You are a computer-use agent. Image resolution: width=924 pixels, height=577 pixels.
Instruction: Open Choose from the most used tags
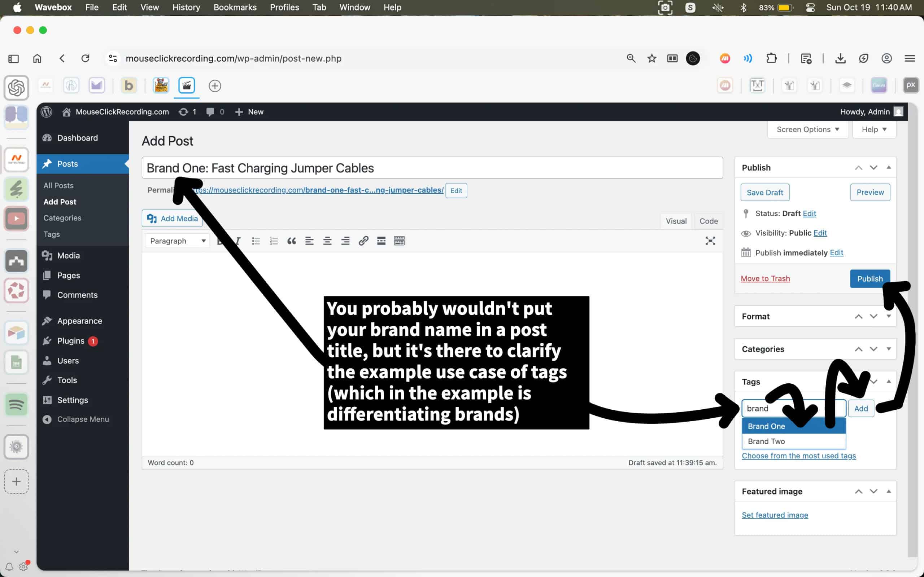point(798,455)
